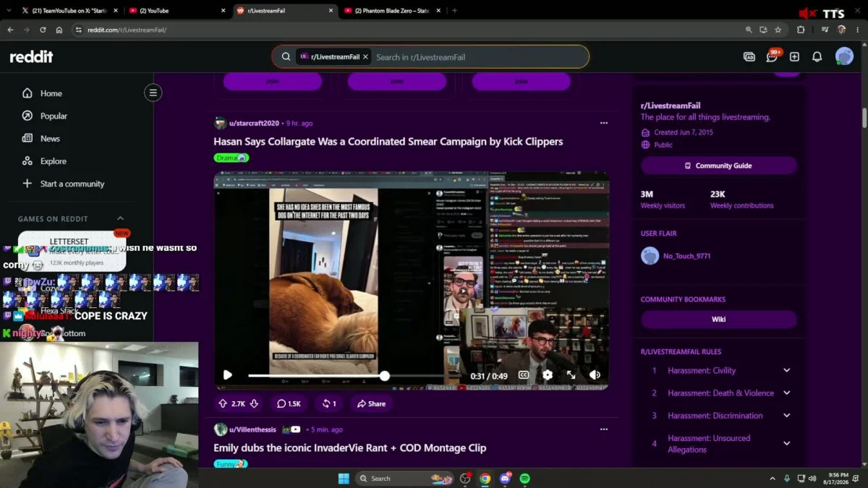Open the Reddit user avatar menu

click(x=844, y=56)
